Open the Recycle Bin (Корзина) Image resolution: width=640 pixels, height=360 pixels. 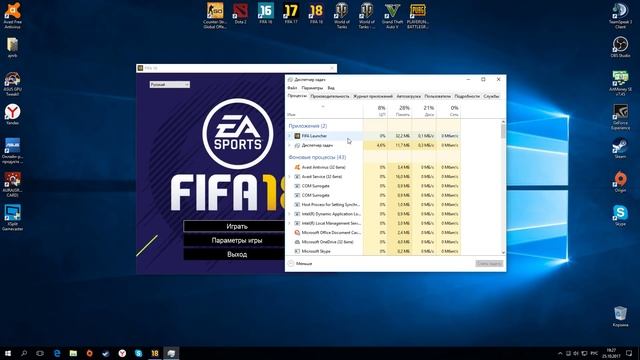coord(620,316)
